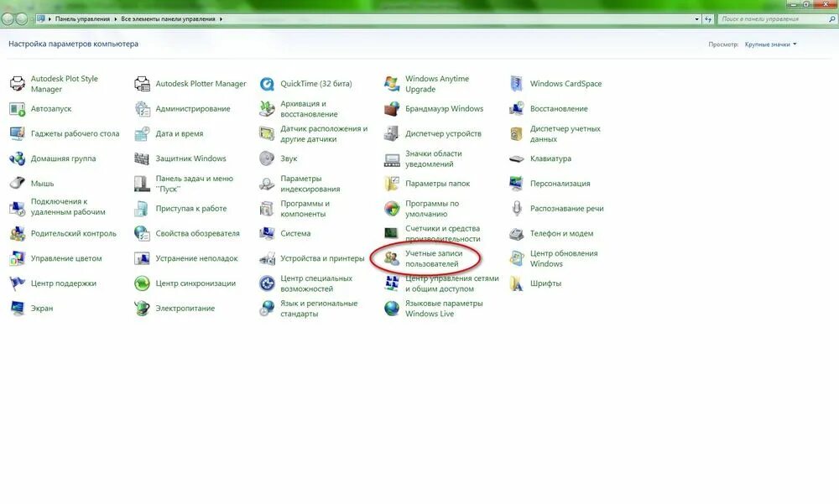
Task: Open Программы по умолчанию link
Action: [432, 208]
